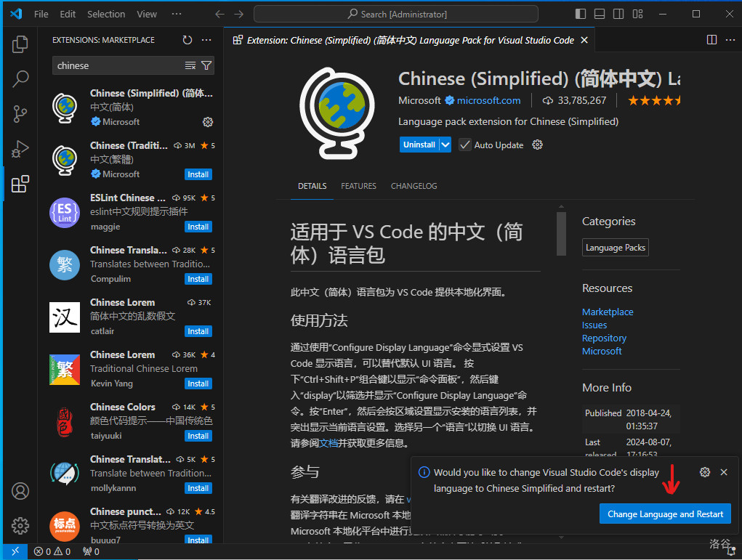Image resolution: width=742 pixels, height=560 pixels.
Task: Close the Chinese Language Pack extension tab
Action: tap(584, 40)
